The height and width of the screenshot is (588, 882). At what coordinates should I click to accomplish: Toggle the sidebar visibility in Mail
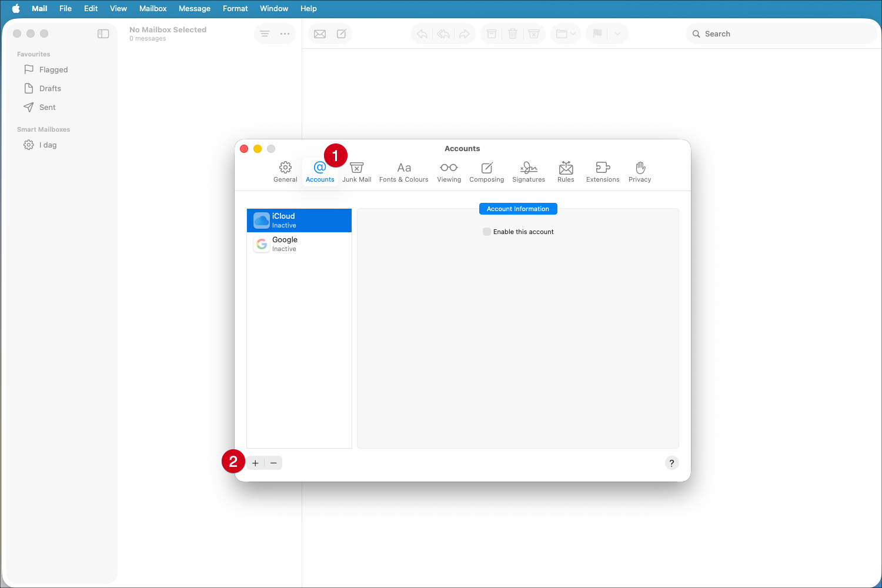(103, 34)
